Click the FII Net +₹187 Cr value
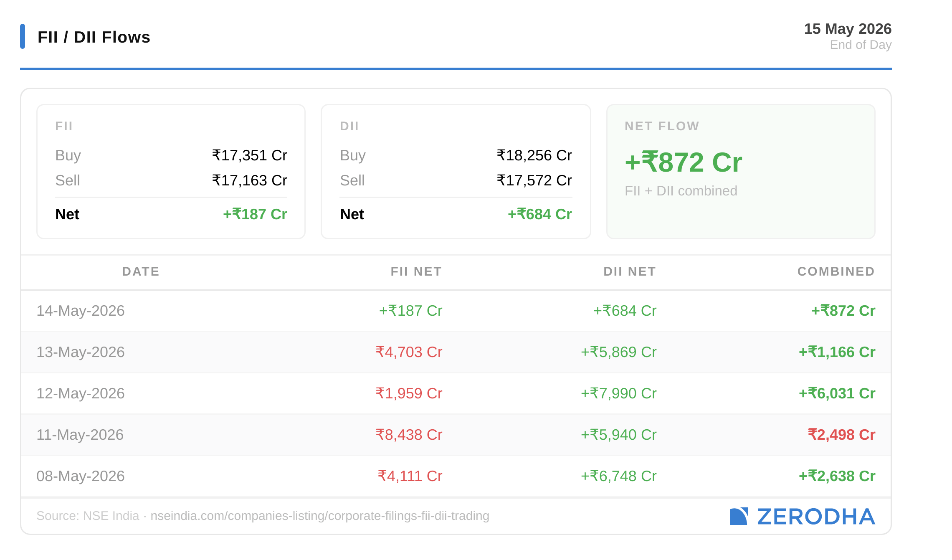Viewport: 952px width, 560px height. pos(255,214)
